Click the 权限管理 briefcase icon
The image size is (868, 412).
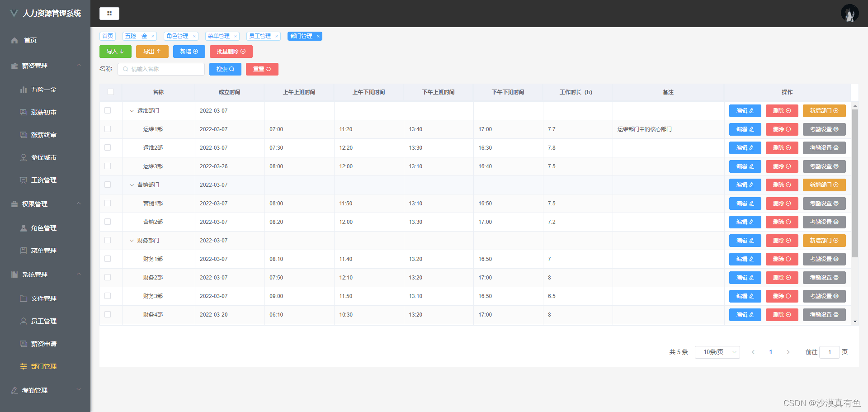[x=14, y=204]
